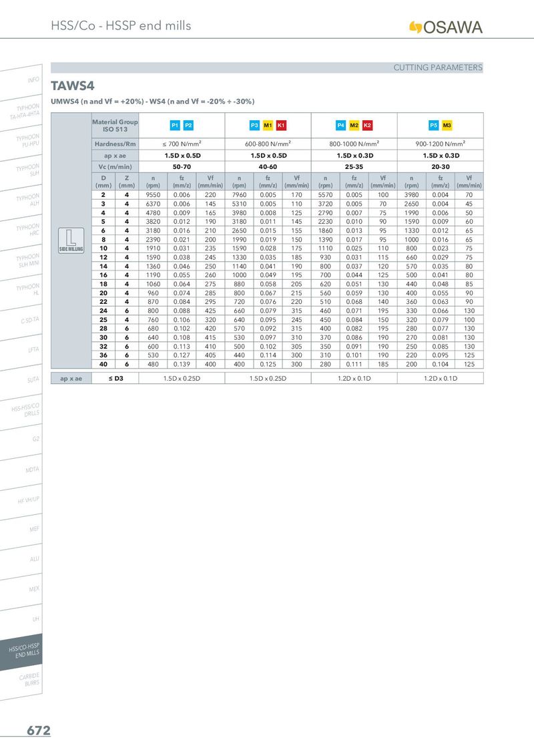This screenshot has height=756, width=534.
Task: Click the 'Z (mm)' column header
Action: (x=127, y=181)
